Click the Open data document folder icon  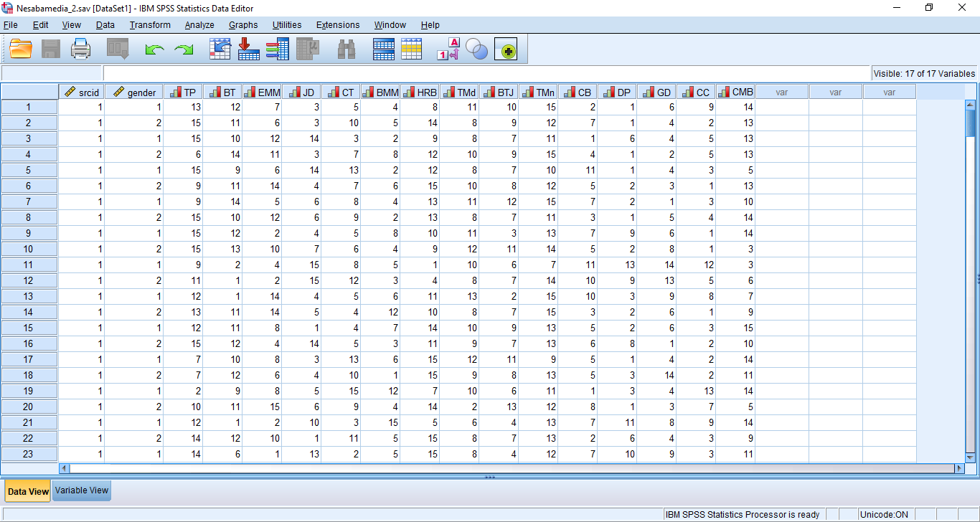(x=21, y=49)
